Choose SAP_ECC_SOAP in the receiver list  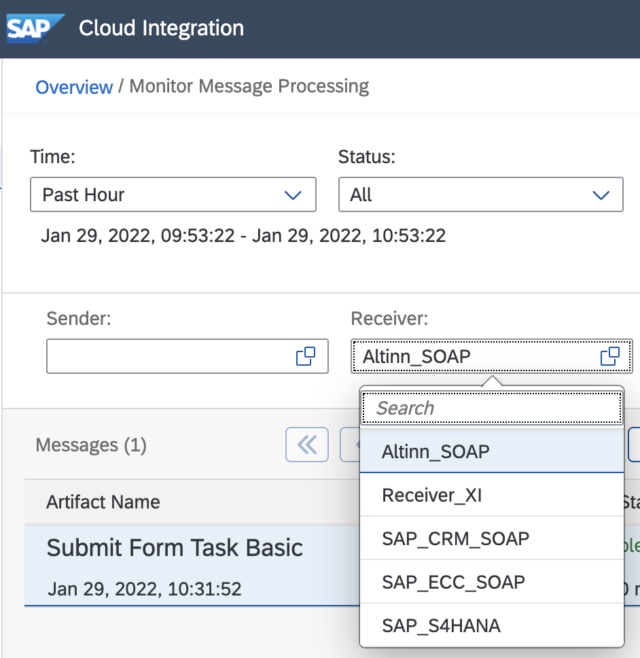click(x=491, y=582)
